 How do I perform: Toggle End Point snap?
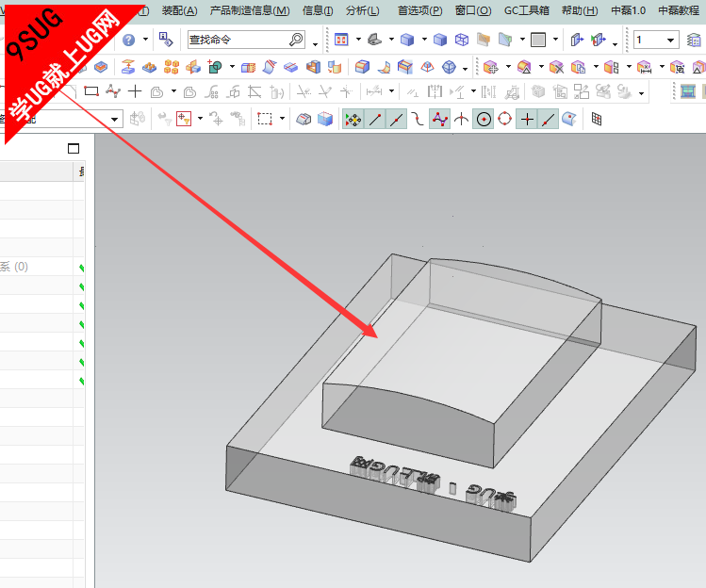374,120
